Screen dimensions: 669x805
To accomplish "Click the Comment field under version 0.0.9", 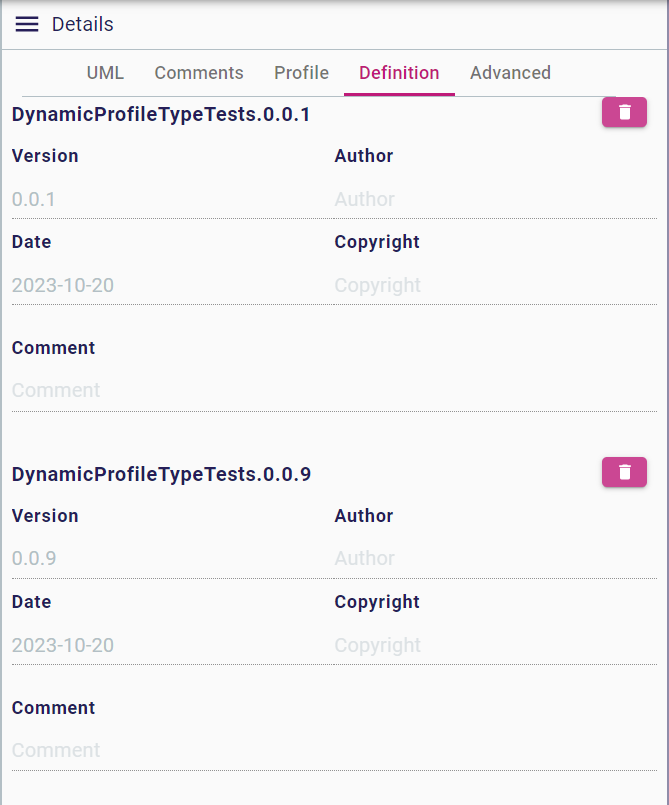I will click(x=300, y=750).
